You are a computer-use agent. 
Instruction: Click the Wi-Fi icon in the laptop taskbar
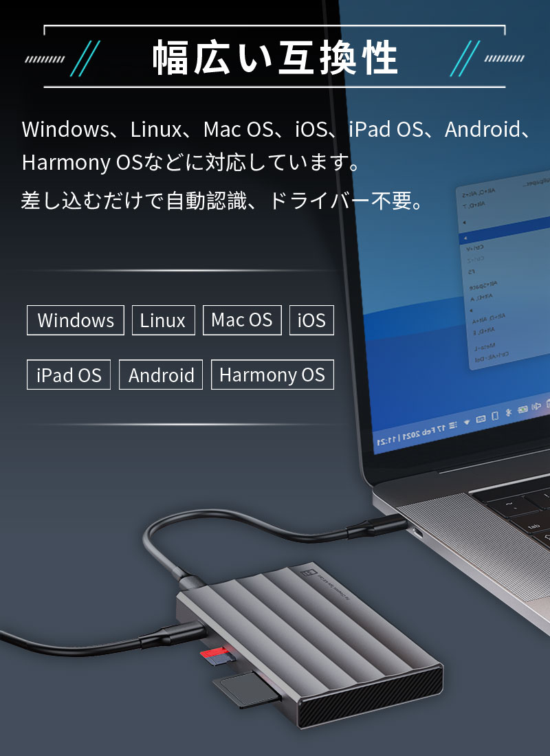467,421
